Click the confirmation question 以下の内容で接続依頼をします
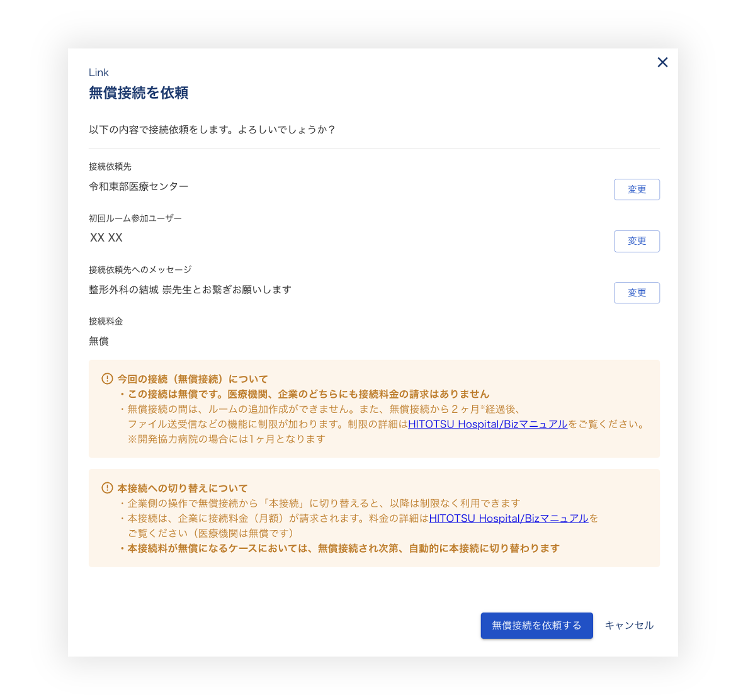748x700 pixels. click(x=212, y=130)
